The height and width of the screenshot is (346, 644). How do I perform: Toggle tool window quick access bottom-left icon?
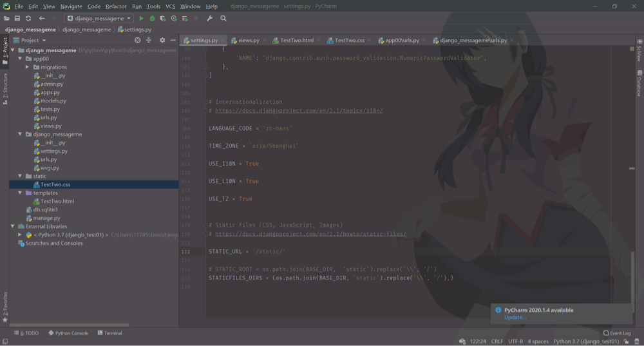5,341
